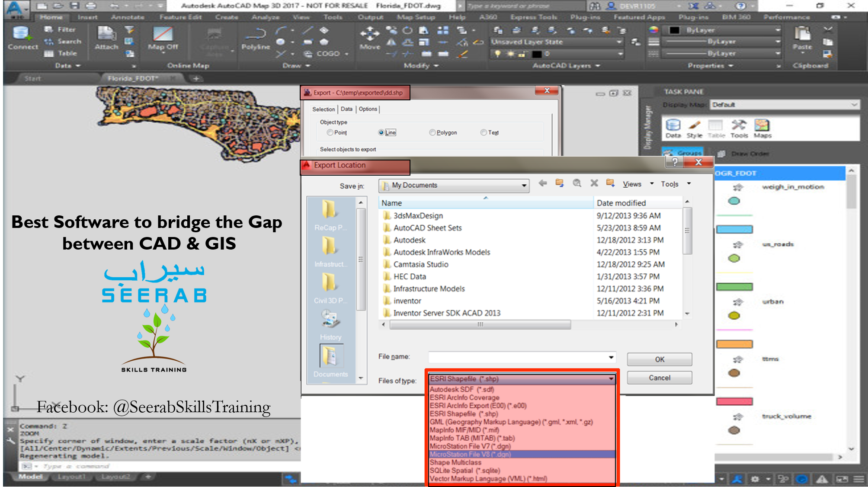Toggle the Map Off icon
Screen dimensions: 868x487
[163, 38]
